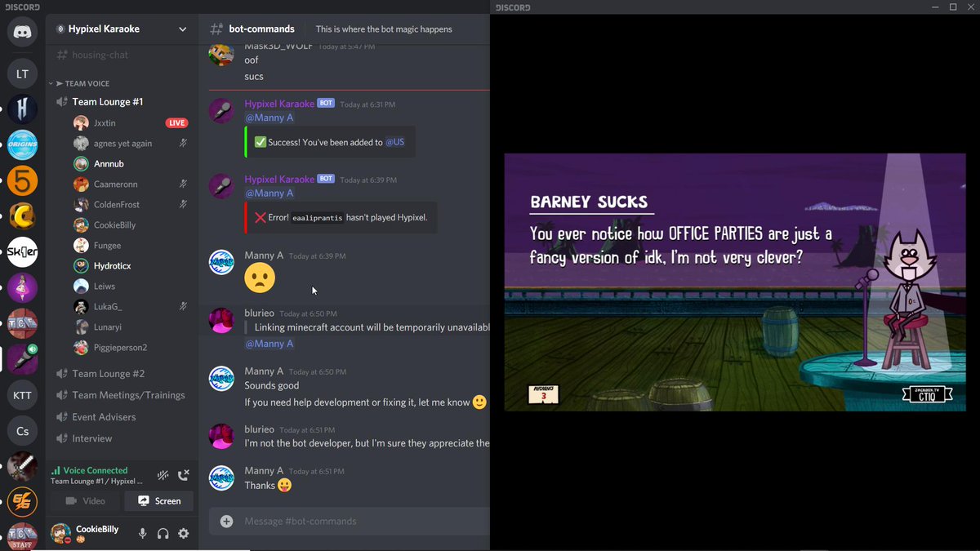This screenshot has width=980, height=551.
Task: Open the SK1ER server icon
Action: tap(22, 251)
